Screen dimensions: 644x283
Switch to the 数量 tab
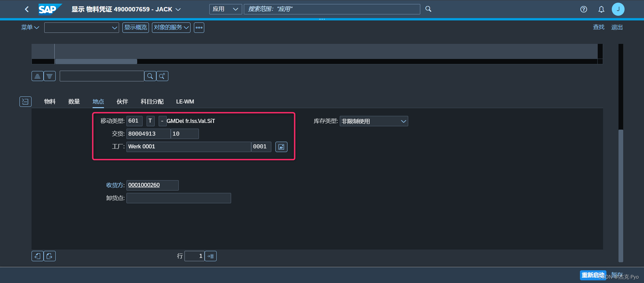coord(74,101)
